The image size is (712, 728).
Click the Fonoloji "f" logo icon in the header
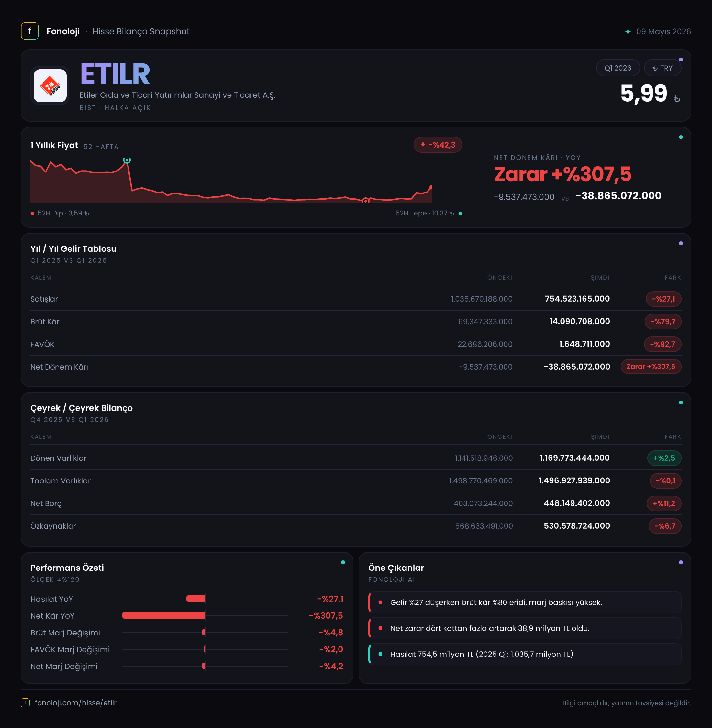[29, 31]
